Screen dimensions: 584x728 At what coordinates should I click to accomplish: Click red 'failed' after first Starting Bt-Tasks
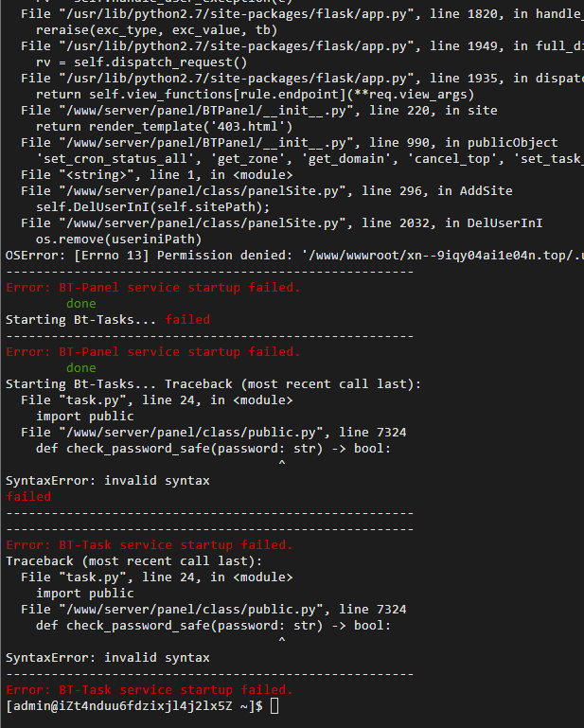pos(187,320)
